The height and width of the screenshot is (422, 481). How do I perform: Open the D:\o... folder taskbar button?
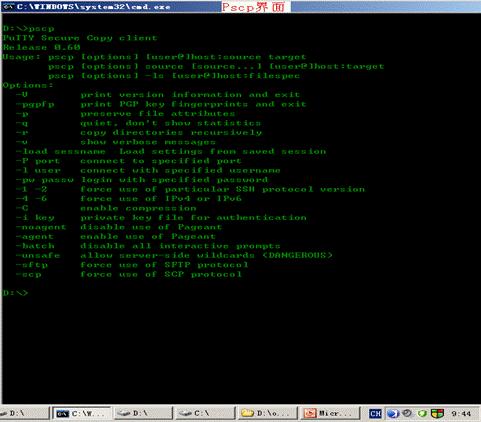[268, 414]
